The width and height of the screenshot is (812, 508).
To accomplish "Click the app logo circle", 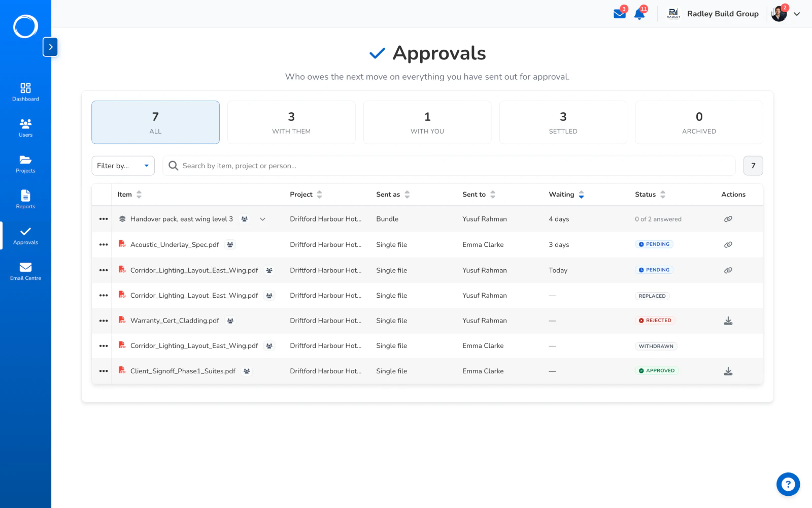I will [x=25, y=26].
